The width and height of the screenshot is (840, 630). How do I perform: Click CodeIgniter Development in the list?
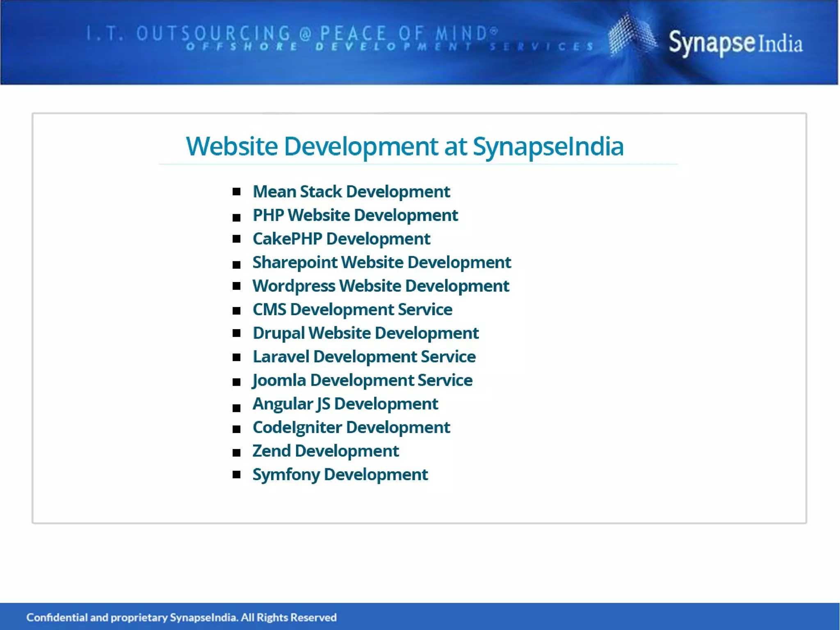point(351,428)
